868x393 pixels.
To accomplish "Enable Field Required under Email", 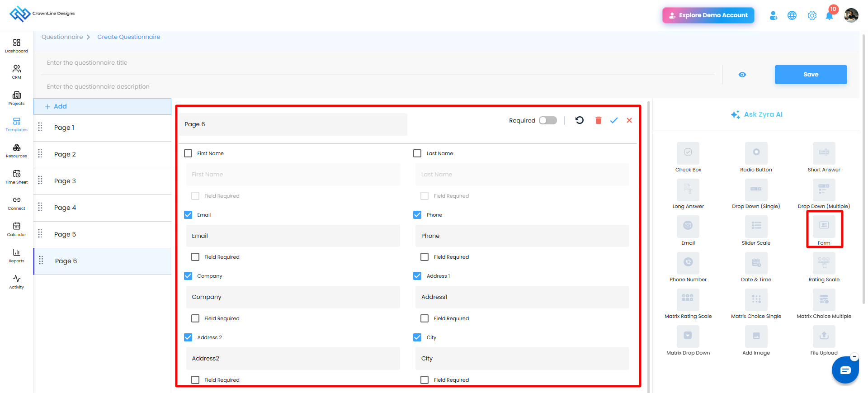I will [195, 257].
